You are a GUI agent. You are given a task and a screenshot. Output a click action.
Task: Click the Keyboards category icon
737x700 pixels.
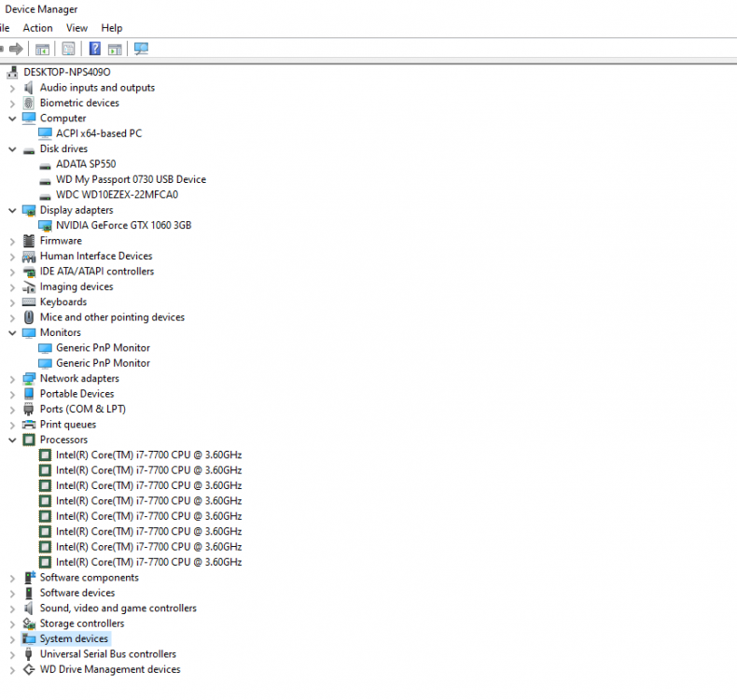(x=29, y=301)
